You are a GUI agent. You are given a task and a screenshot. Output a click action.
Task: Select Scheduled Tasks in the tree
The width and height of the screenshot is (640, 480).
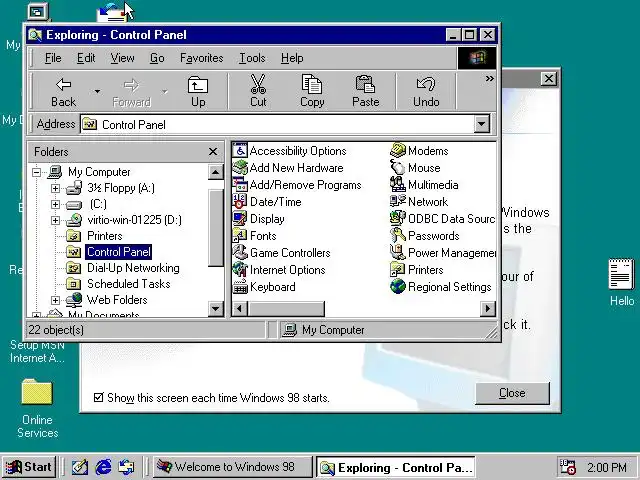(x=119, y=284)
